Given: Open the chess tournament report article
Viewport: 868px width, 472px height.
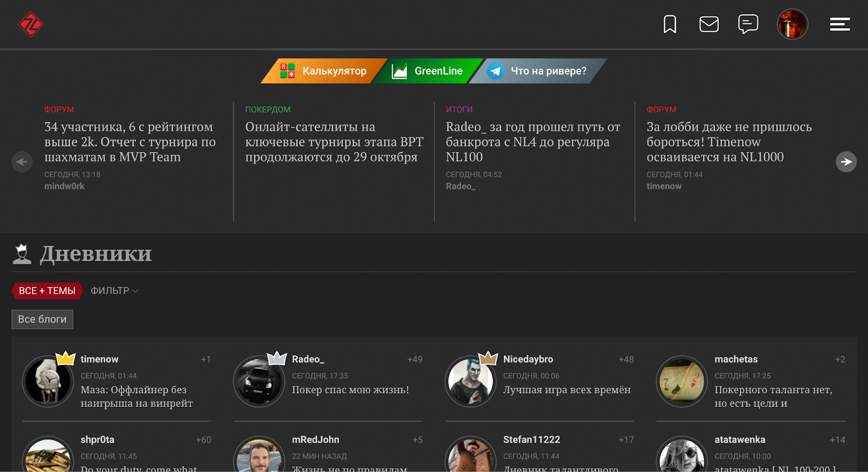Looking at the screenshot, I should tap(130, 142).
